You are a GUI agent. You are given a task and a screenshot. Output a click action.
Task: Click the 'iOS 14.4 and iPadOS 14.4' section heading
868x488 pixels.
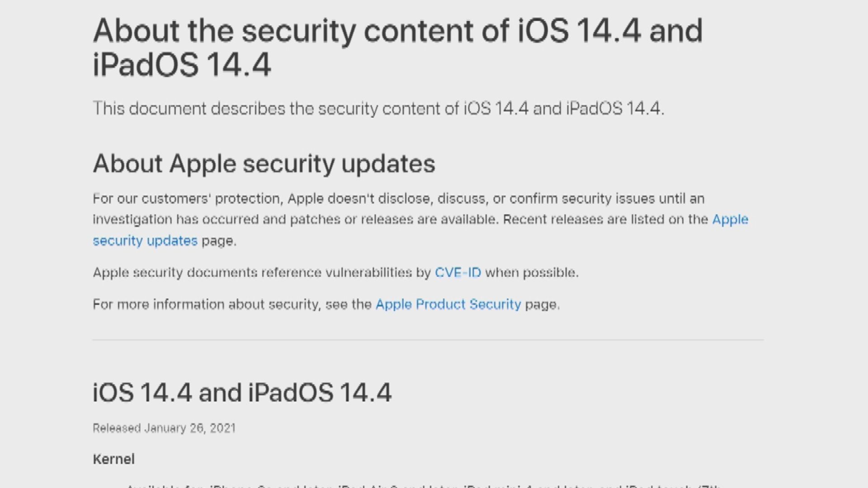(242, 392)
